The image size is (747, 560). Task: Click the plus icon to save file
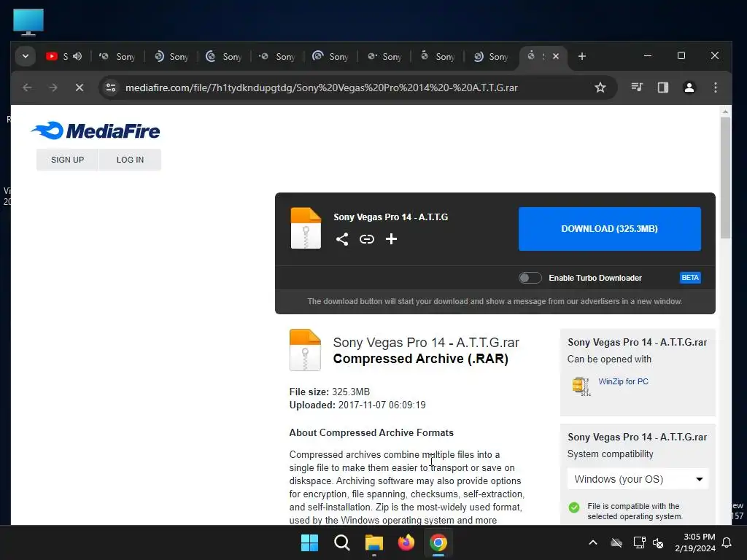[391, 239]
